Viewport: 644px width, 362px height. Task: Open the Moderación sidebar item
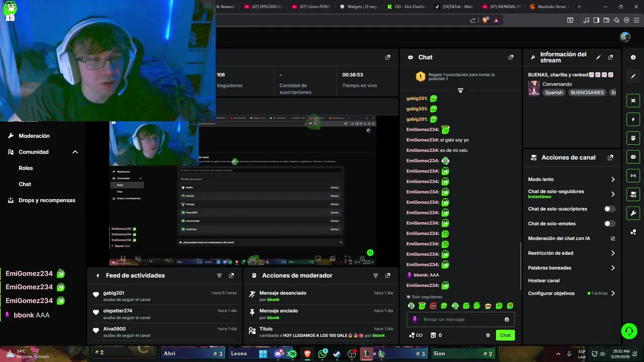(34, 136)
